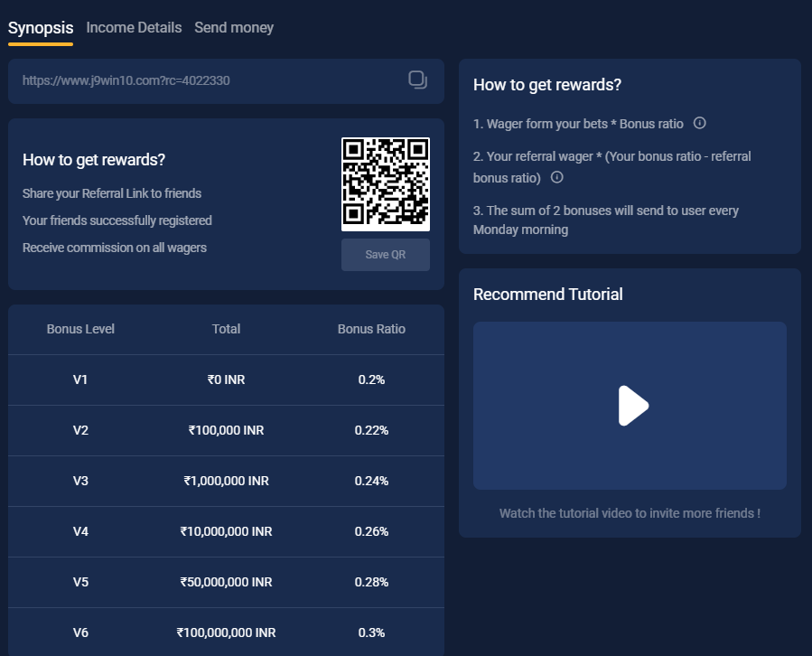Click 'Watch the tutorial video' caption

point(630,513)
